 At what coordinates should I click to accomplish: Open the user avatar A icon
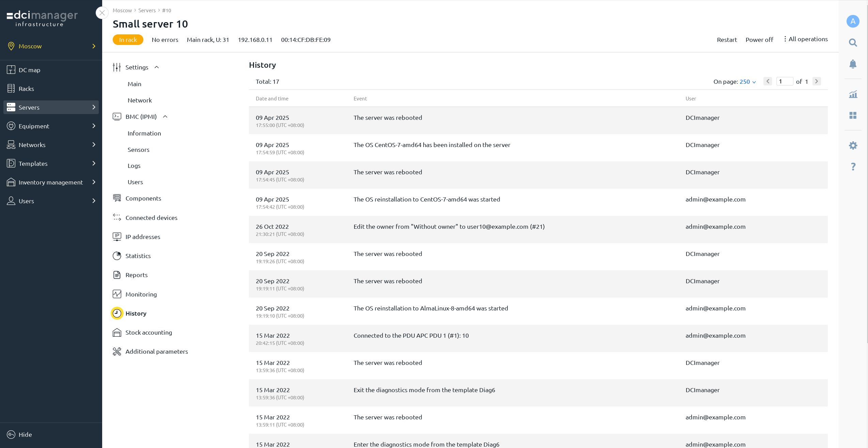(x=853, y=21)
